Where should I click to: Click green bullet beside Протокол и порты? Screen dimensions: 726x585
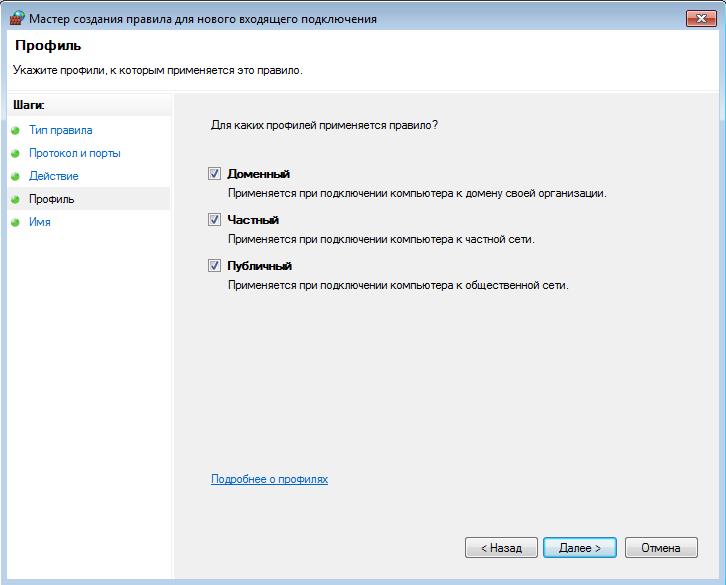[x=15, y=153]
